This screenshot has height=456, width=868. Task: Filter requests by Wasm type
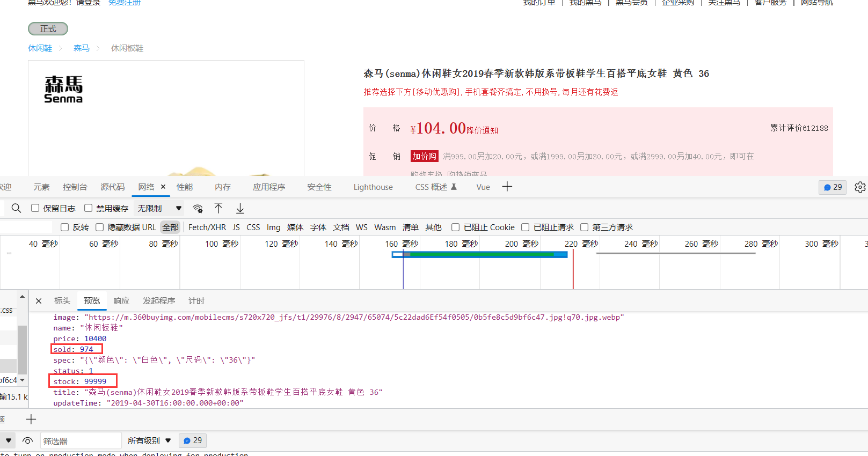pyautogui.click(x=385, y=227)
